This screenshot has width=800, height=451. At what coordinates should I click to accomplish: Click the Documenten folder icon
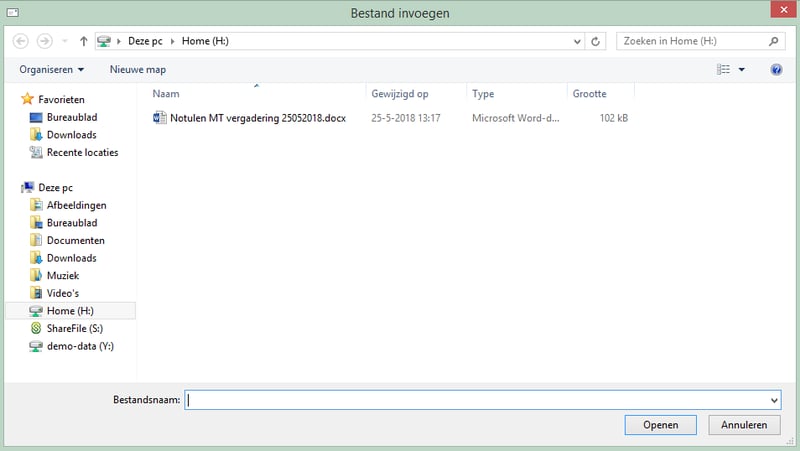coord(36,240)
